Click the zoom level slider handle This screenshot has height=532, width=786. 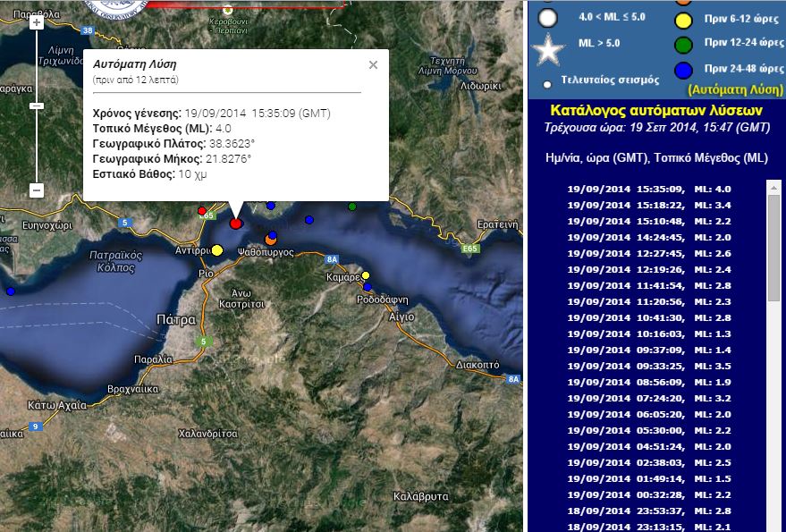[37, 106]
